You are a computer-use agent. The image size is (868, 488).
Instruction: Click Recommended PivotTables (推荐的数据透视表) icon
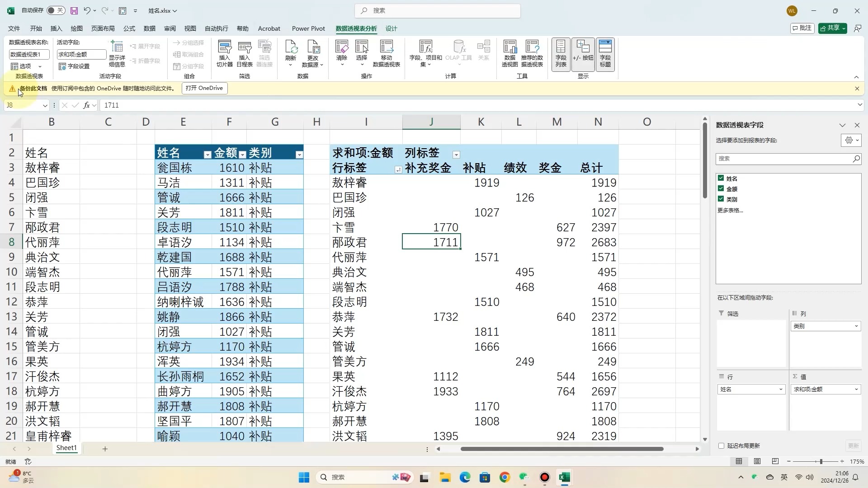pos(532,47)
